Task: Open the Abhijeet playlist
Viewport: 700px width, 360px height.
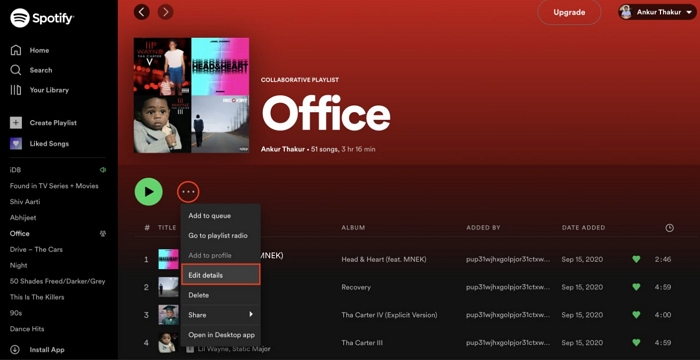Action: (23, 218)
